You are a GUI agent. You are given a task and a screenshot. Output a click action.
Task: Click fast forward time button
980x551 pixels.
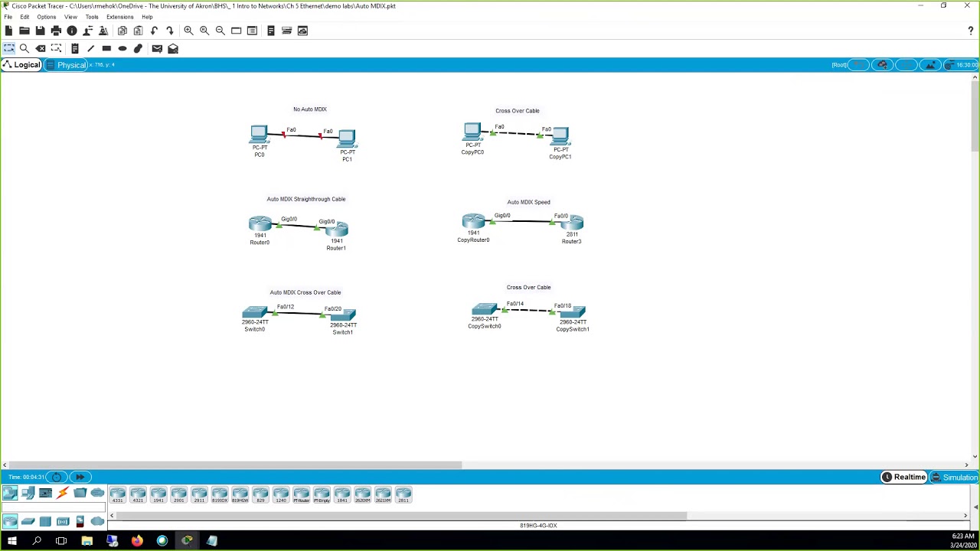(x=80, y=478)
